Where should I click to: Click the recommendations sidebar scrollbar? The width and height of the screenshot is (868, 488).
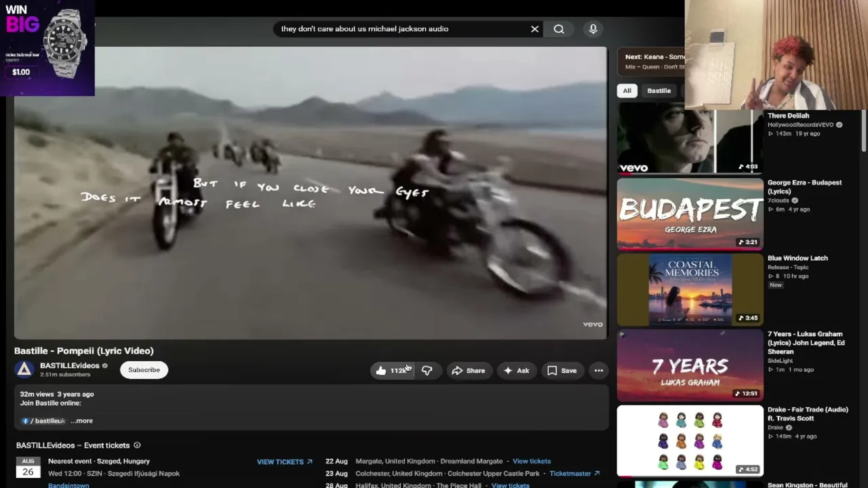pos(863,132)
